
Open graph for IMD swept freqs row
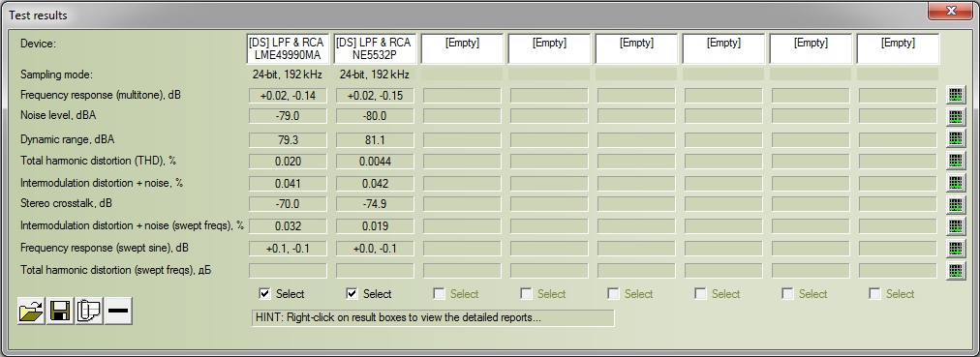coord(956,226)
